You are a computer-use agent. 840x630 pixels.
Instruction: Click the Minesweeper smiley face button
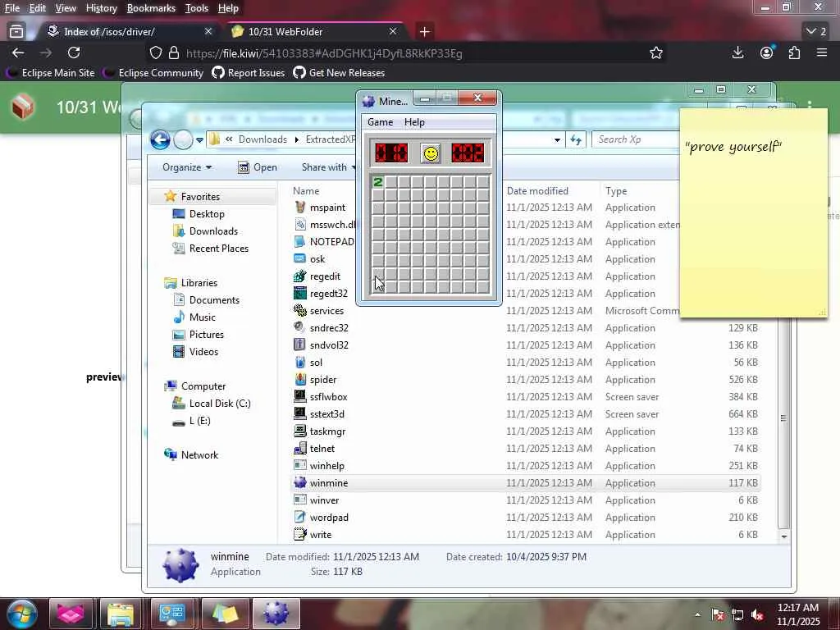tap(430, 153)
